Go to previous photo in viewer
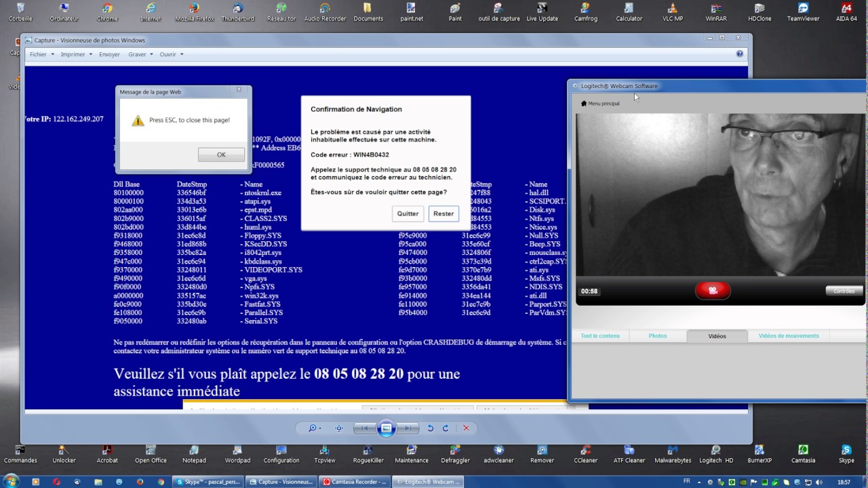 [x=365, y=428]
